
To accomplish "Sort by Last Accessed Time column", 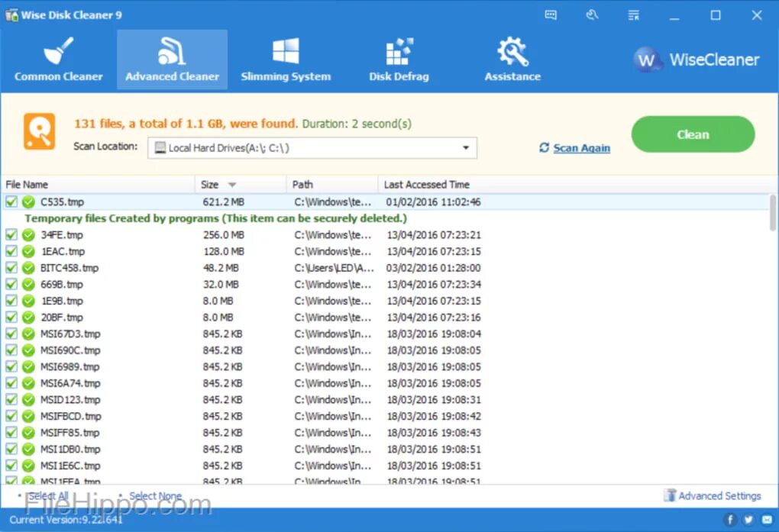I will coord(427,184).
